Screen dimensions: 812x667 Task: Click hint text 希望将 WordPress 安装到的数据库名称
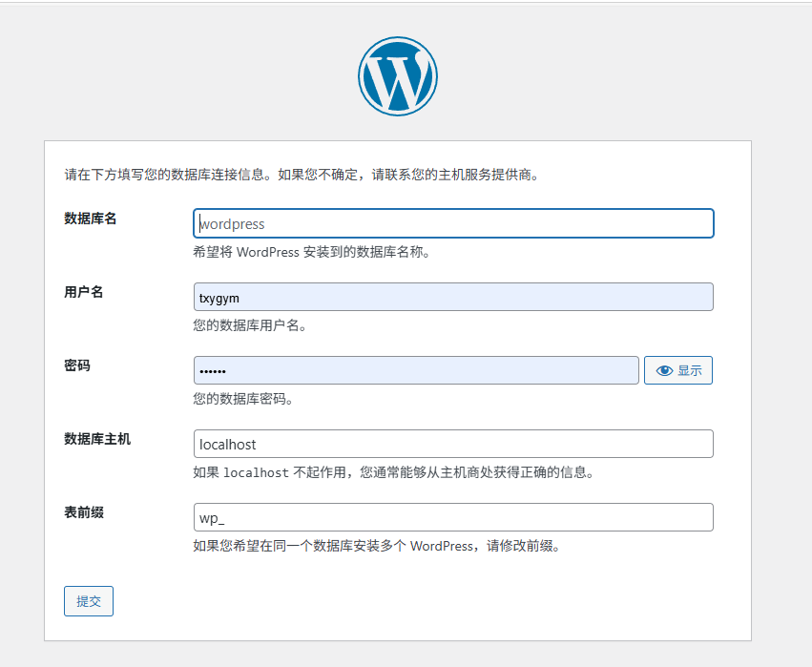(x=312, y=252)
